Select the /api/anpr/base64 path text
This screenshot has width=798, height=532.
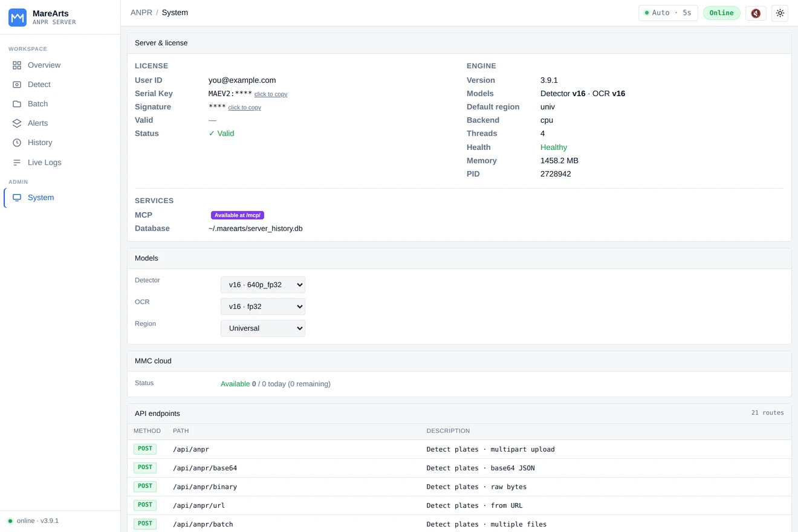(x=205, y=468)
